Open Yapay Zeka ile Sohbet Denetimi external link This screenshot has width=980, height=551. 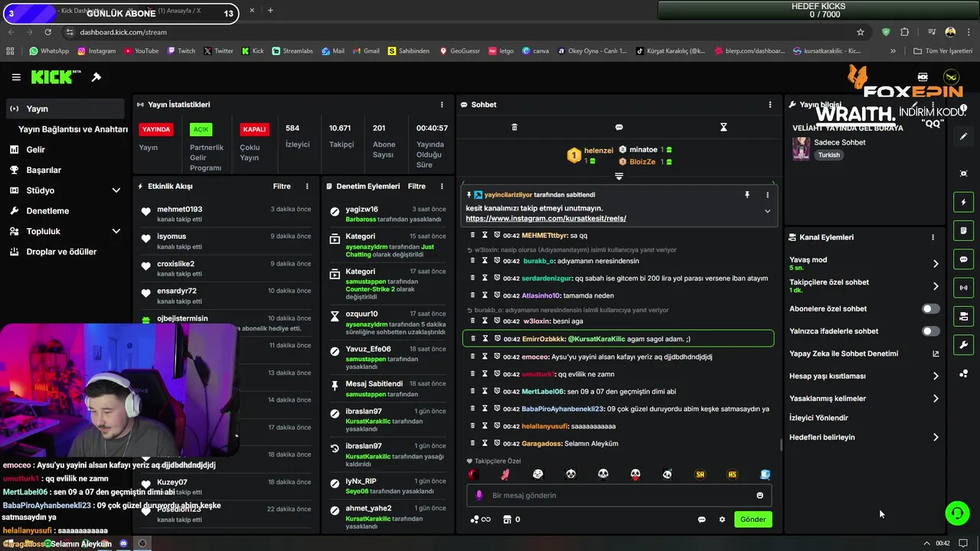pos(935,354)
